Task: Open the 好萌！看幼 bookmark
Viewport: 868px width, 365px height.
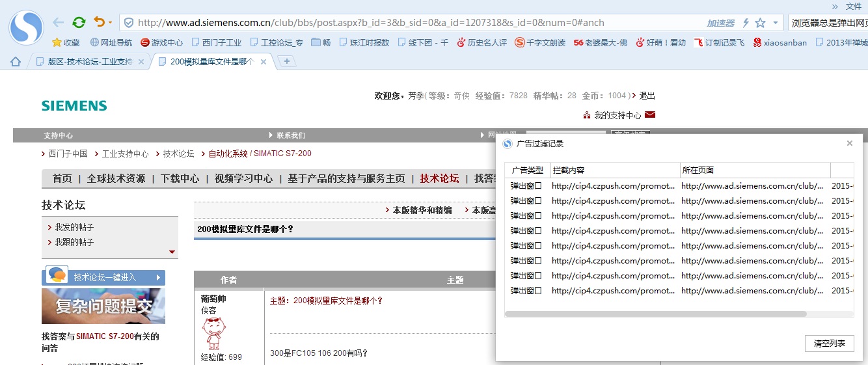Action: (660, 42)
